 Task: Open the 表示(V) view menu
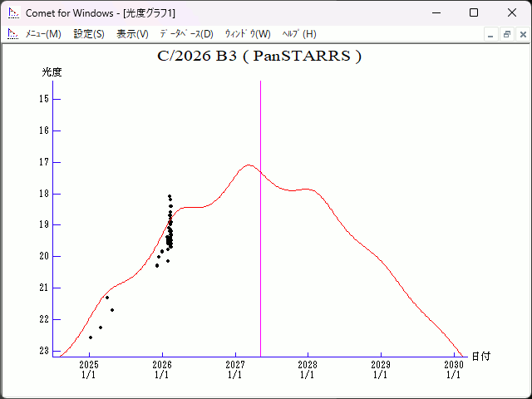[132, 34]
